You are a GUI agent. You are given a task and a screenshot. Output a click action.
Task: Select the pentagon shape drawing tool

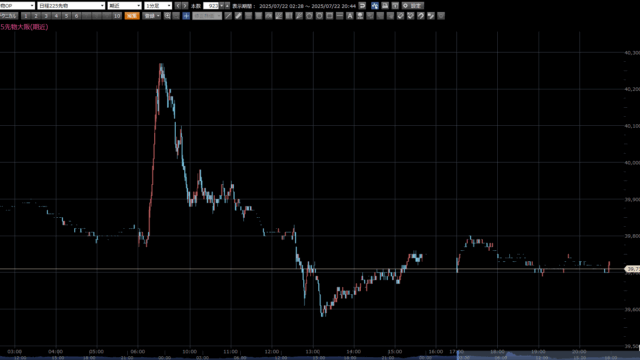pos(309,16)
